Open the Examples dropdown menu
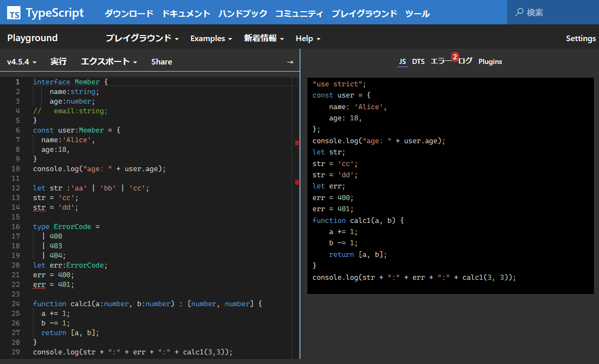 click(211, 39)
